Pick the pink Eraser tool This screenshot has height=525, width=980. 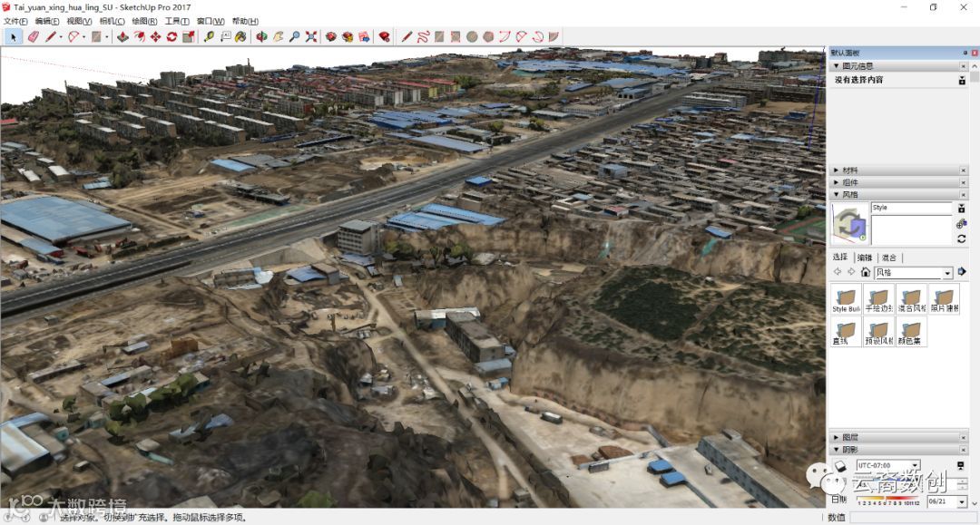(x=34, y=37)
